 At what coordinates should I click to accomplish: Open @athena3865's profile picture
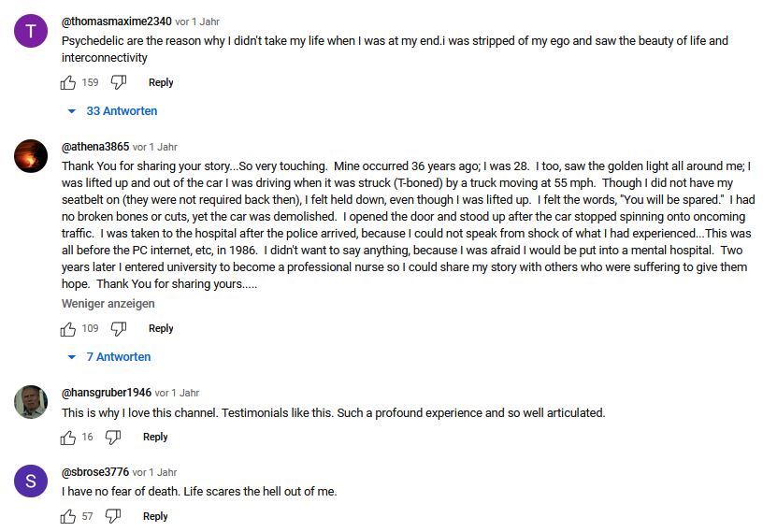(x=32, y=156)
